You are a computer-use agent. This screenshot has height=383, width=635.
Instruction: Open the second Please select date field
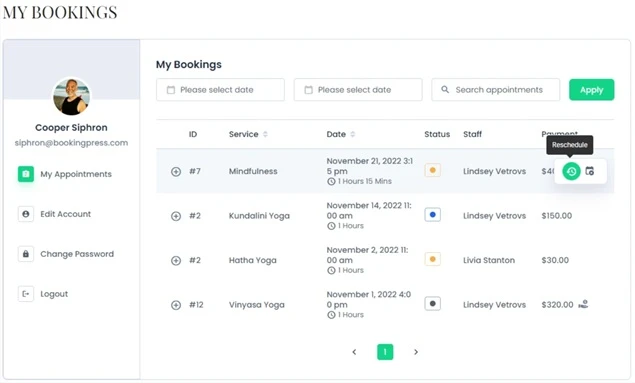[358, 90]
